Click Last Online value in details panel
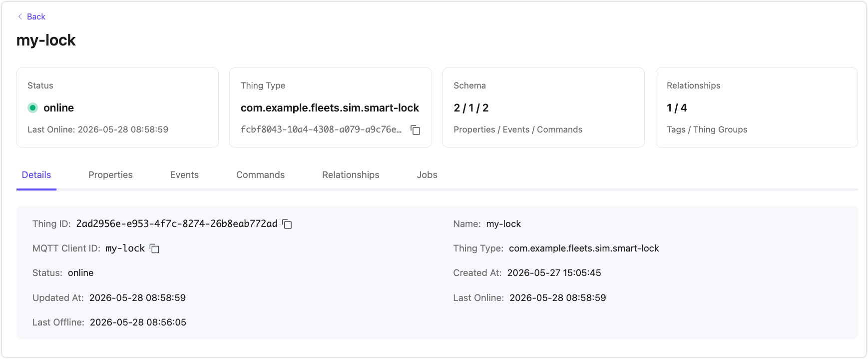 557,298
